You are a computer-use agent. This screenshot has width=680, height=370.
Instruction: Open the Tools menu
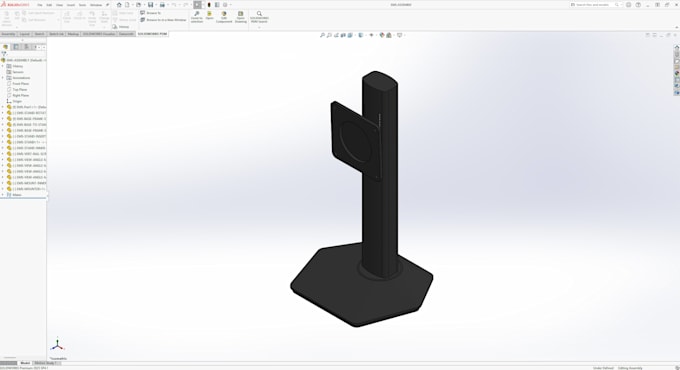82,5
